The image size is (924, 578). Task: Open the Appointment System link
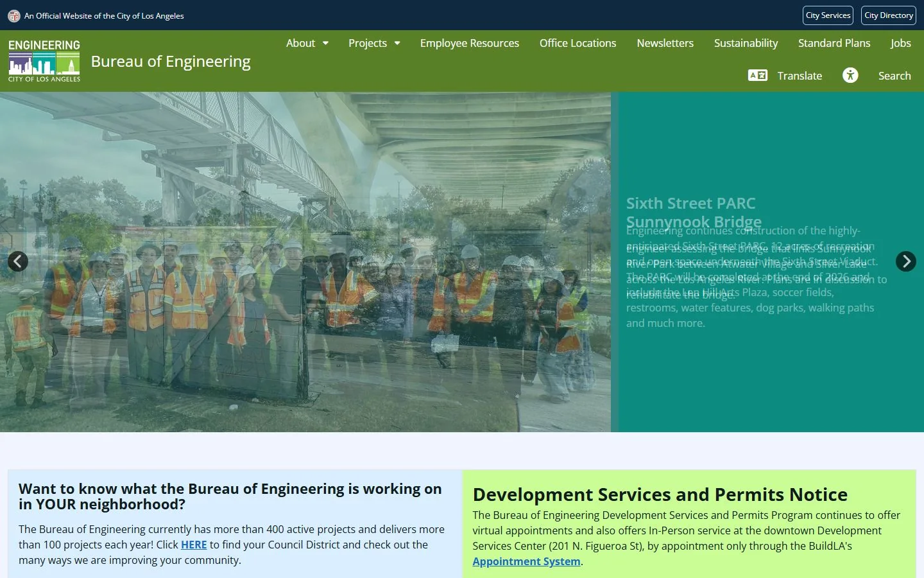527,561
